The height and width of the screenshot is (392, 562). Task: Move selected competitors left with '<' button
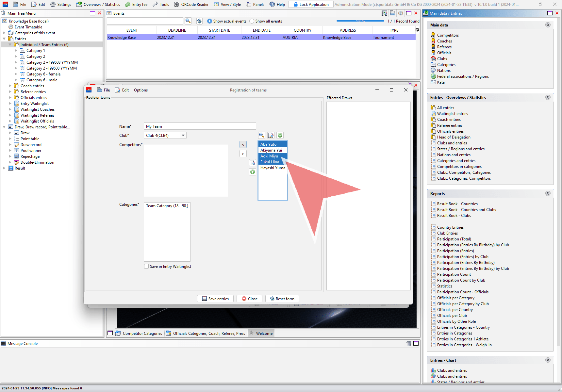tap(243, 144)
